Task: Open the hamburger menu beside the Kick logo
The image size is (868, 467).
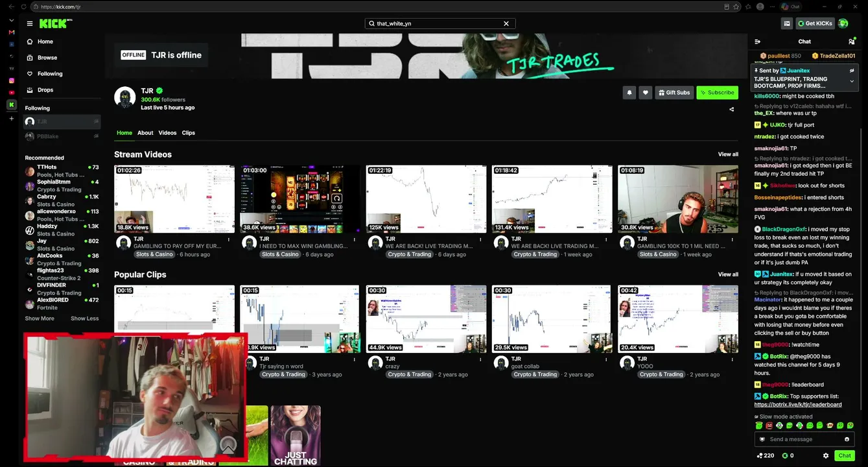Action: 29,23
